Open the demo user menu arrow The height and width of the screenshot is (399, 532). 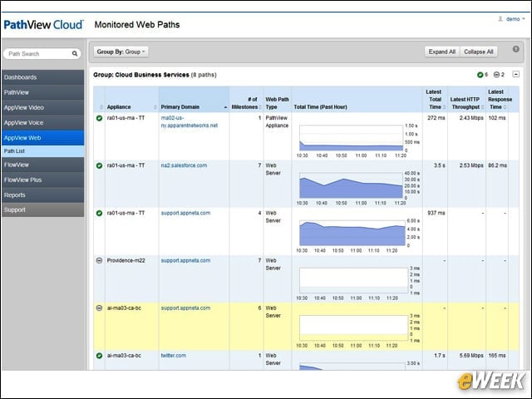pyautogui.click(x=524, y=19)
